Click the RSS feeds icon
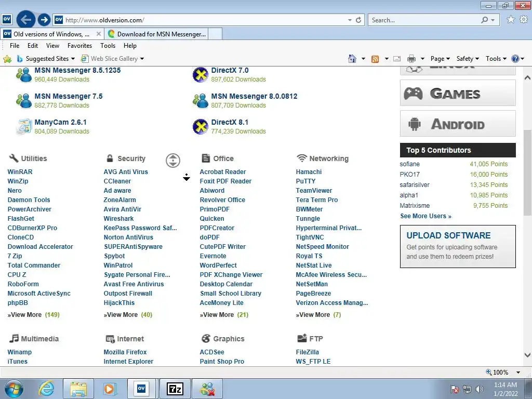This screenshot has height=399, width=532. click(x=375, y=59)
